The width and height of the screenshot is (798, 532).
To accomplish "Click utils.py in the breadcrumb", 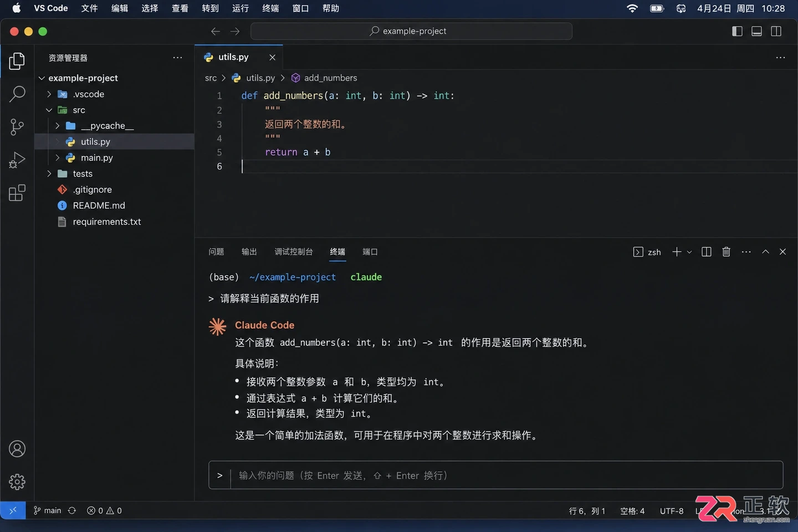I will [260, 78].
